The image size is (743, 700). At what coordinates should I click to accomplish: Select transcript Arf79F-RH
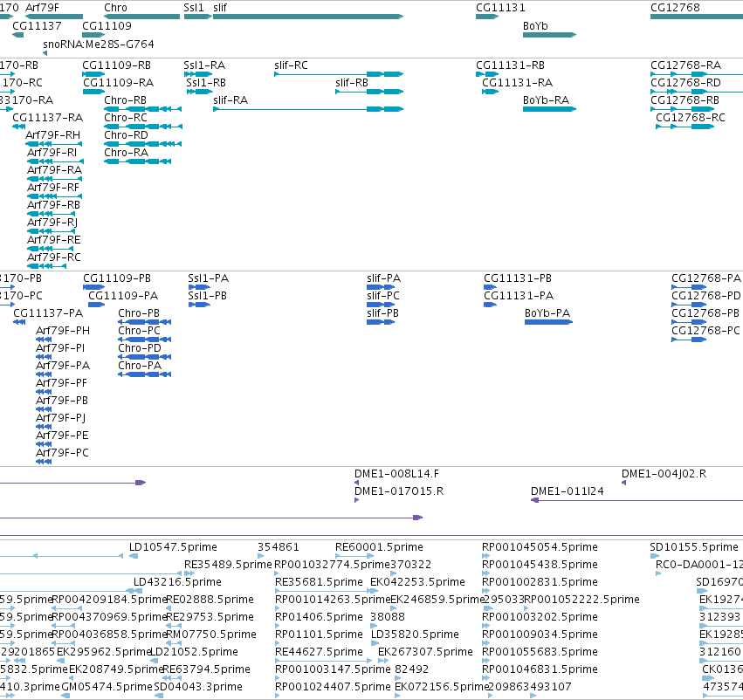[x=52, y=135]
